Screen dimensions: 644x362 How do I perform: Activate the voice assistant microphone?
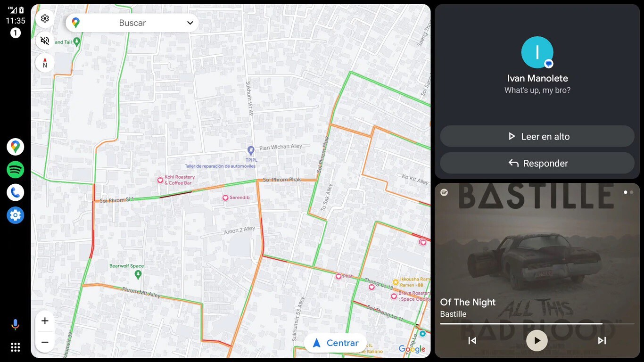[x=15, y=324]
